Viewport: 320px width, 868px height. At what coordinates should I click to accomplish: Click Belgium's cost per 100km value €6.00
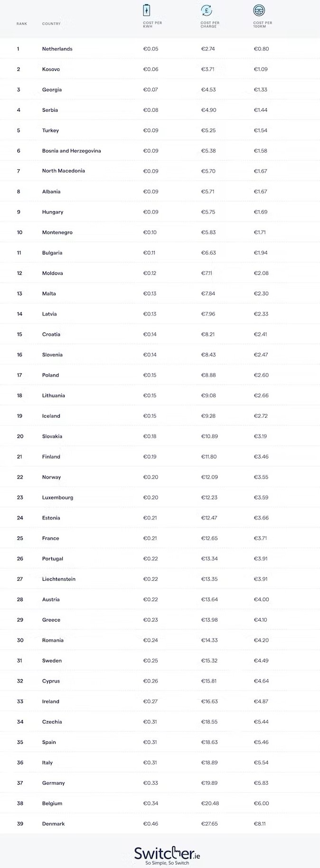(x=261, y=803)
